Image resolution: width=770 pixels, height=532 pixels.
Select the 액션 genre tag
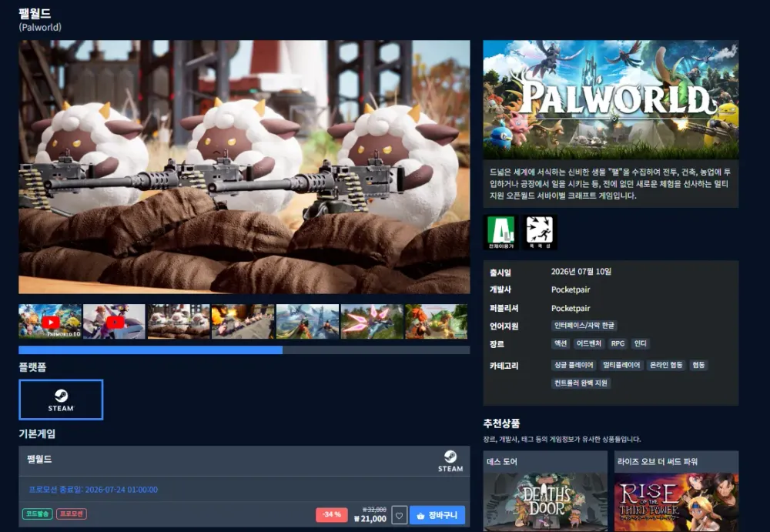pos(561,343)
